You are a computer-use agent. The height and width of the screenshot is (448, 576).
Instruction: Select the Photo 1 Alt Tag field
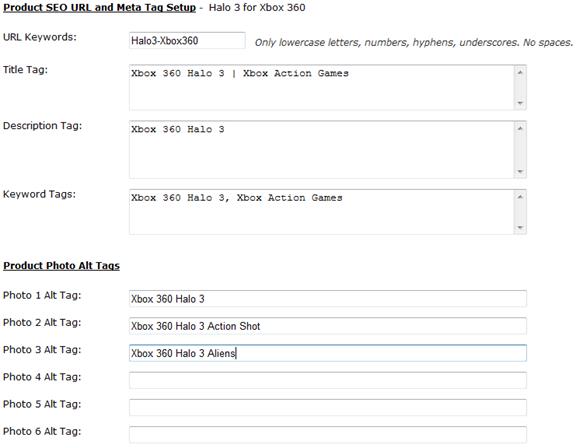[328, 299]
